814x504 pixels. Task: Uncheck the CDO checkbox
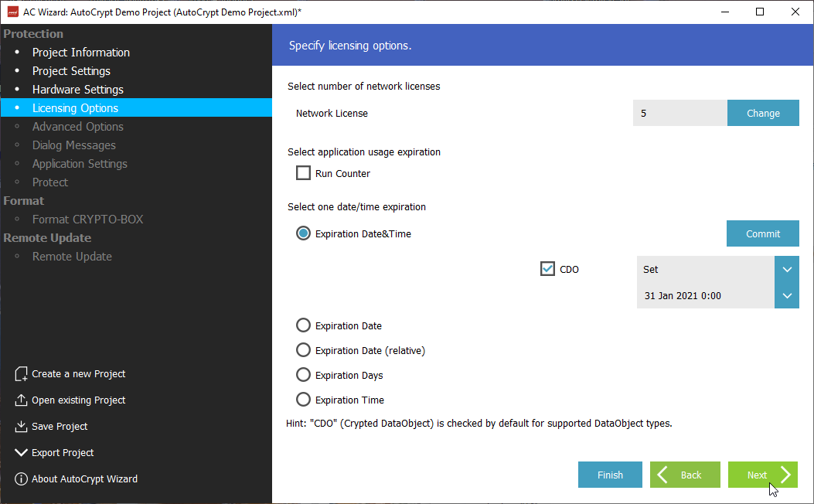click(547, 269)
